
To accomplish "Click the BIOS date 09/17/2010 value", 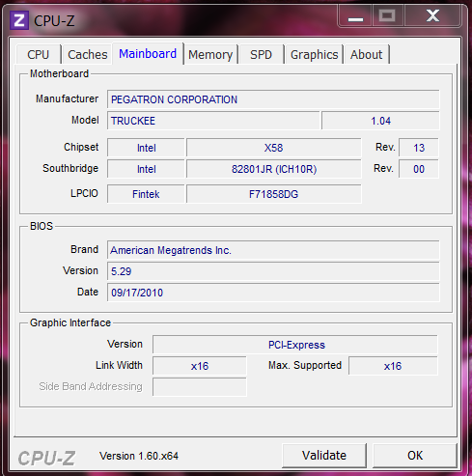I will pos(273,293).
